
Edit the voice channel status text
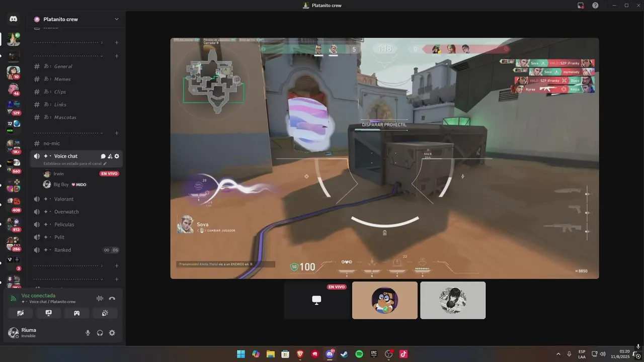click(x=75, y=163)
